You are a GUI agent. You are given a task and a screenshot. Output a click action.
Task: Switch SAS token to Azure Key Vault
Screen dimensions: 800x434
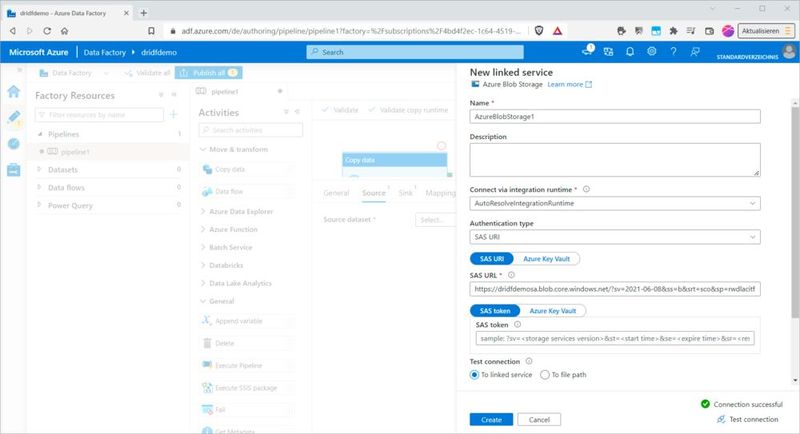(x=553, y=311)
